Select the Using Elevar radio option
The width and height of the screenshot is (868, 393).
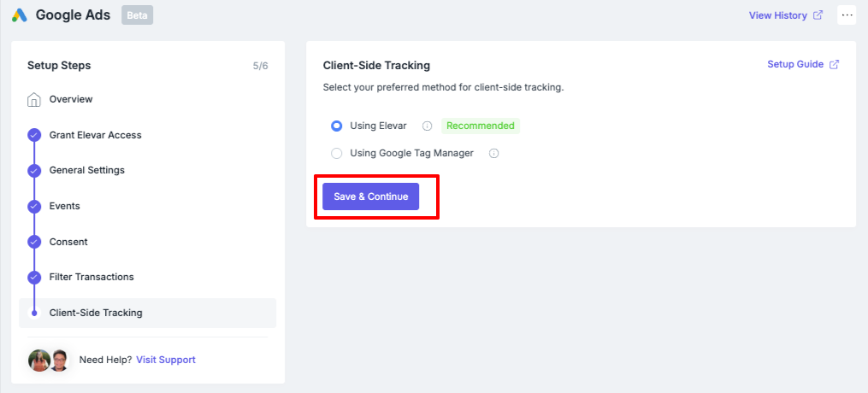[337, 126]
